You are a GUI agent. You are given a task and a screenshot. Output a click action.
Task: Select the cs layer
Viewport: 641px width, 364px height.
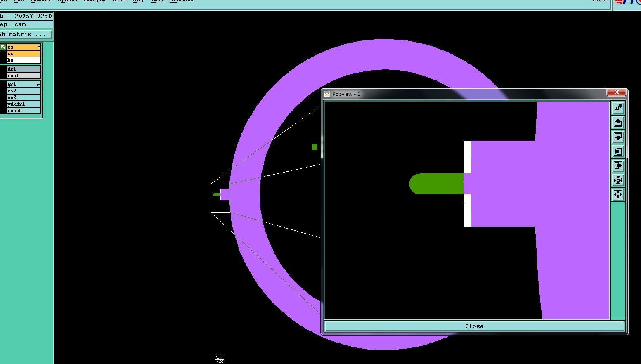click(x=24, y=47)
